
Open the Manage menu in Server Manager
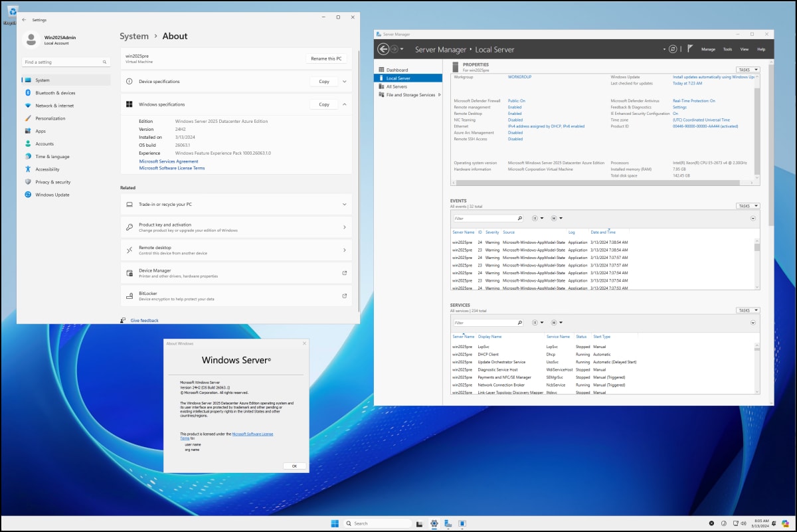[708, 49]
